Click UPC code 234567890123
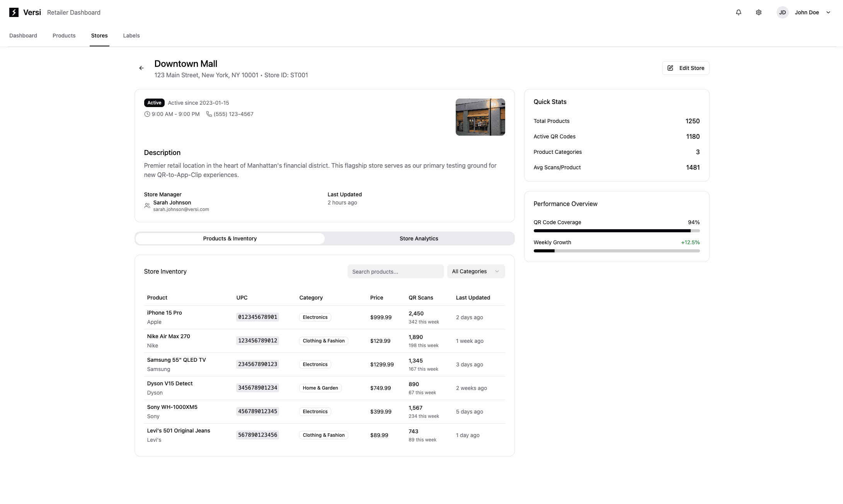Viewport: 843px width, 504px height. coord(257,364)
